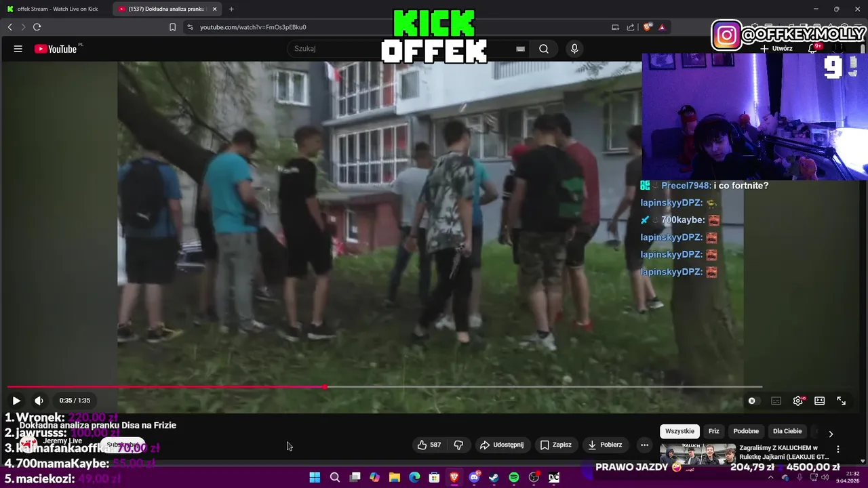Open Brave Shields lion icon
This screenshot has width=868, height=488.
(648, 27)
